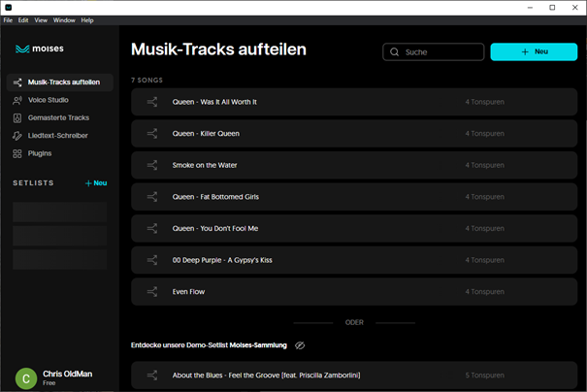
Task: Open song Queen - Fat Bottomed Girls
Action: 354,197
